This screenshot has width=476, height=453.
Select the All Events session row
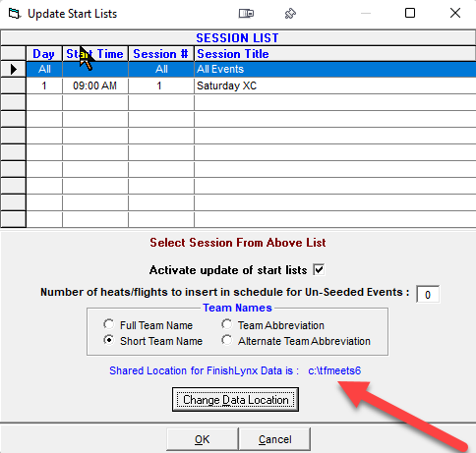251,69
